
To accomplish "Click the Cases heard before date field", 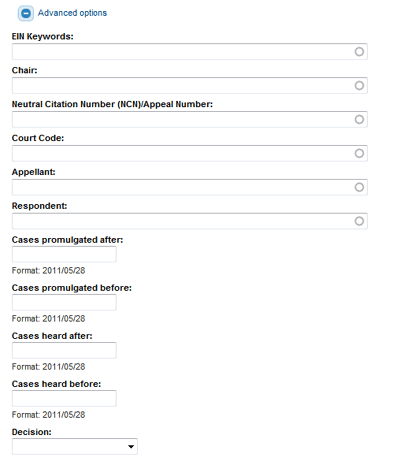I will [64, 398].
